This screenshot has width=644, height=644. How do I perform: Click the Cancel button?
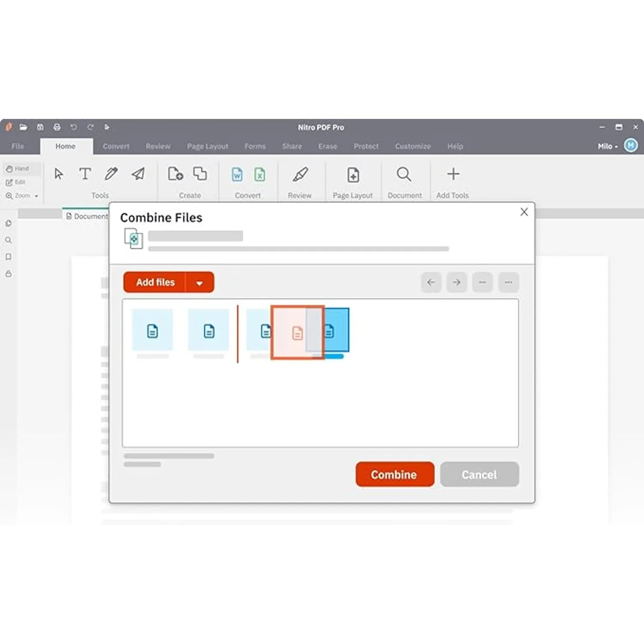[479, 474]
